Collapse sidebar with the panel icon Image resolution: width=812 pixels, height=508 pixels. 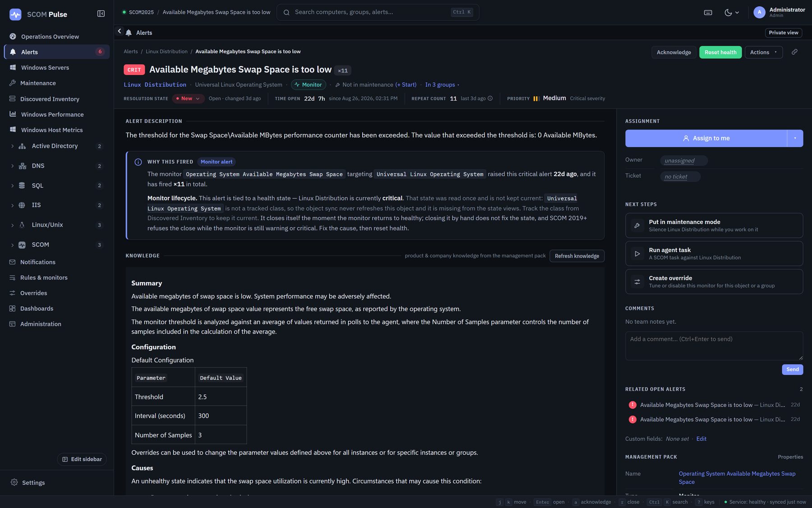point(101,14)
